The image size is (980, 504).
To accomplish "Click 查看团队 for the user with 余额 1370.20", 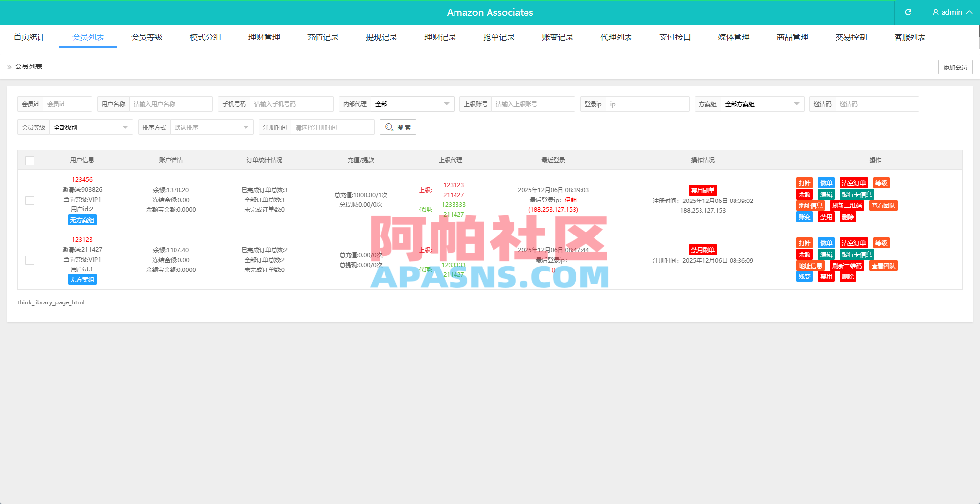I will [883, 206].
